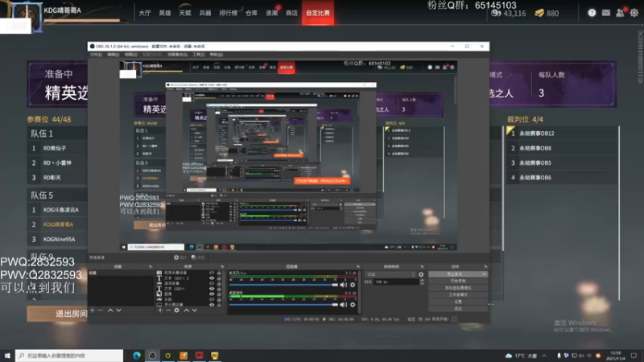Expand hidden system tray icons chevron

pos(544,356)
